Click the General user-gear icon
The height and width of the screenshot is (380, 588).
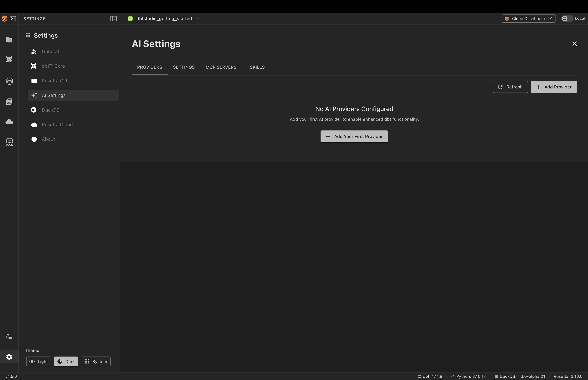(x=34, y=52)
